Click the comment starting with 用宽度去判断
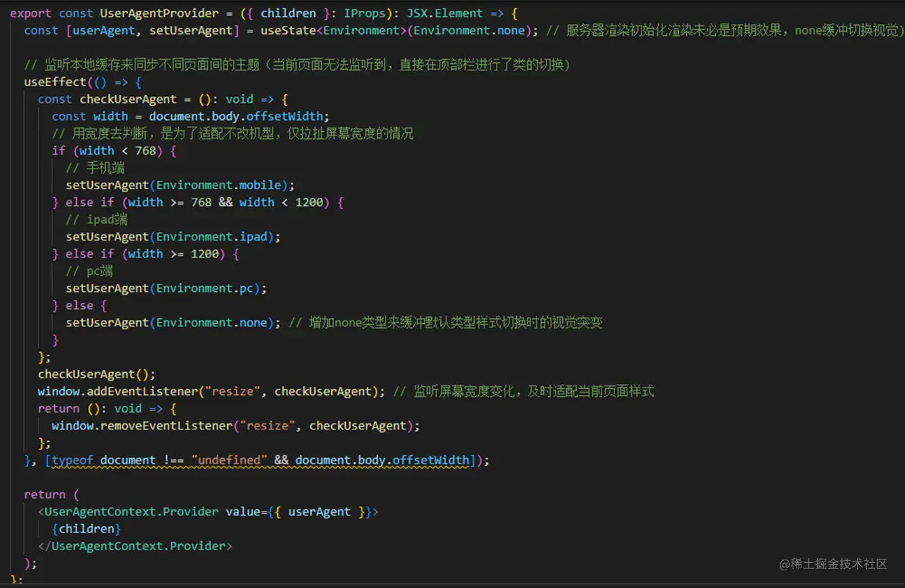The image size is (905, 588). point(232,133)
